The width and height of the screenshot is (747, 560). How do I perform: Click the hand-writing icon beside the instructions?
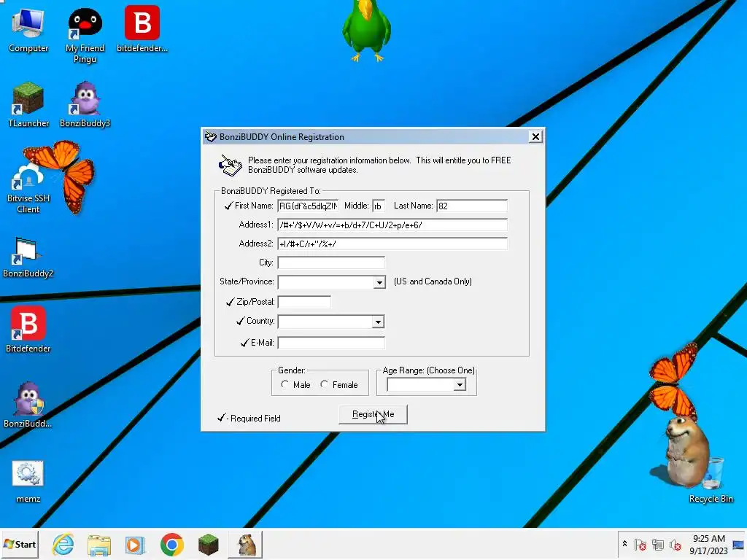pyautogui.click(x=230, y=166)
